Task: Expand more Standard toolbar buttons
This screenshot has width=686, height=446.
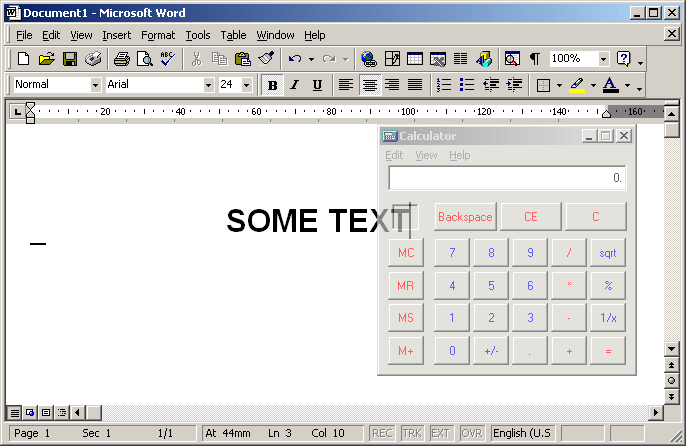Action: click(x=640, y=63)
